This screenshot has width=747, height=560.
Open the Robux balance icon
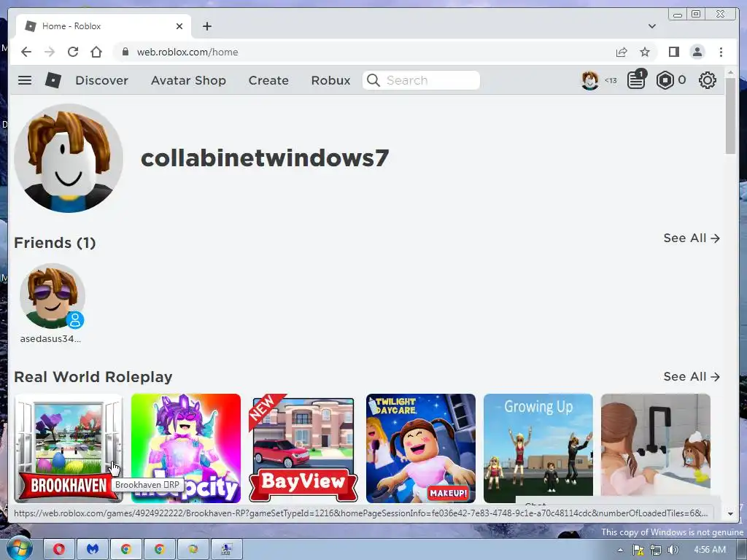tap(665, 80)
